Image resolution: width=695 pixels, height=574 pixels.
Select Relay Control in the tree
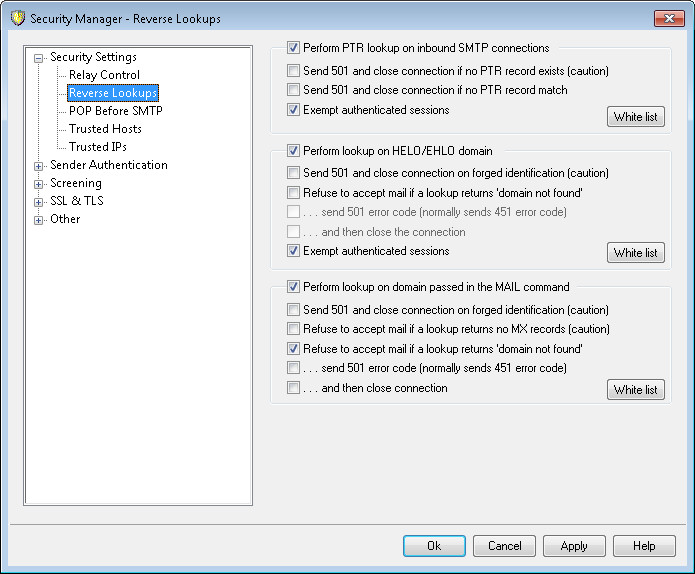(x=104, y=75)
